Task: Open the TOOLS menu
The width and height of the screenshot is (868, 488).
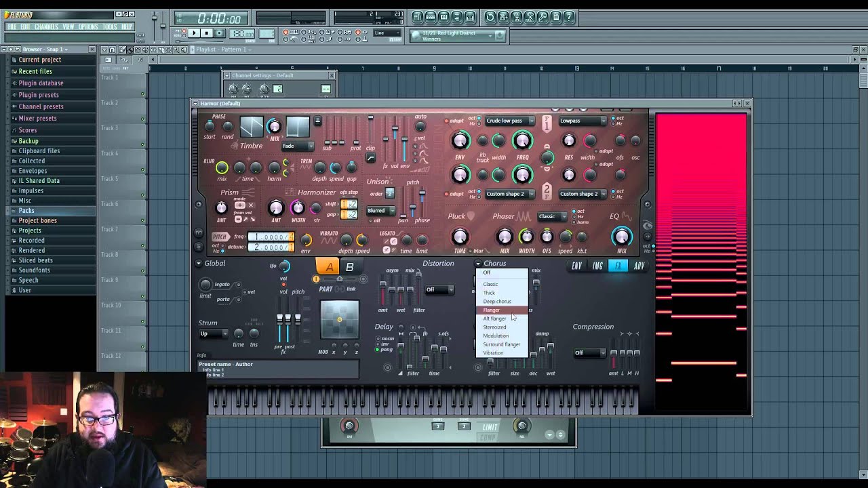Action: (x=110, y=27)
